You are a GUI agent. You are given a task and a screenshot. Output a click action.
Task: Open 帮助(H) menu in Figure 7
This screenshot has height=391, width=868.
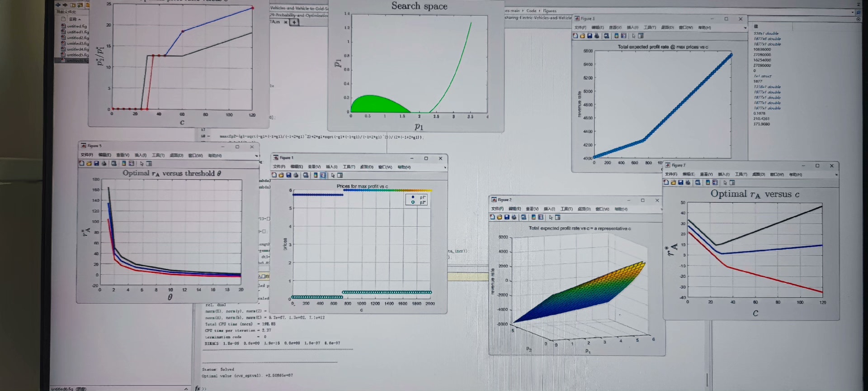pos(795,174)
